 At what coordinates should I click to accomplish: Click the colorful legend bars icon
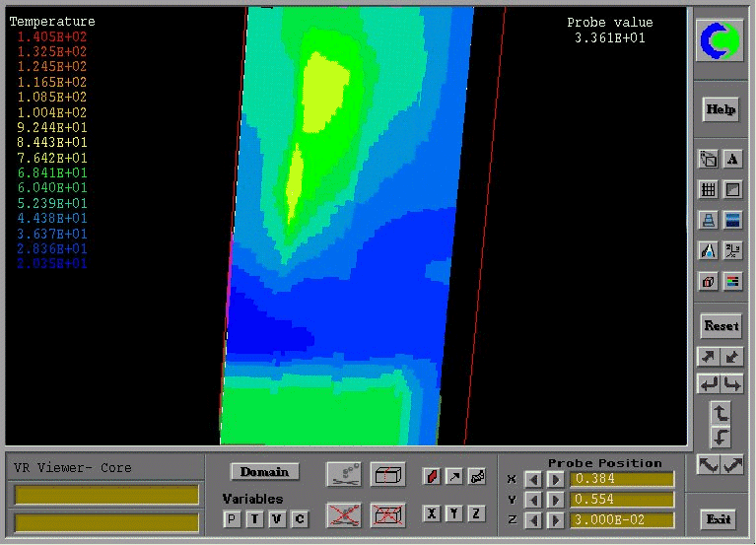click(732, 282)
